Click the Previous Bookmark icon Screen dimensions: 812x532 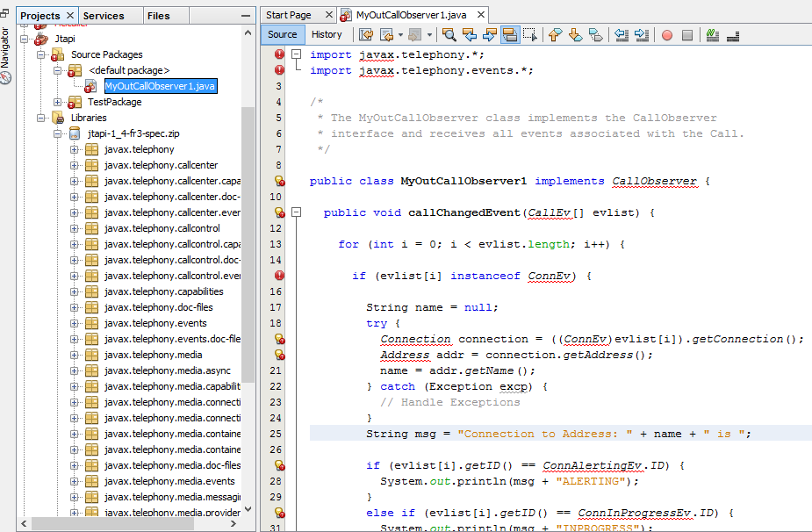pyautogui.click(x=555, y=35)
